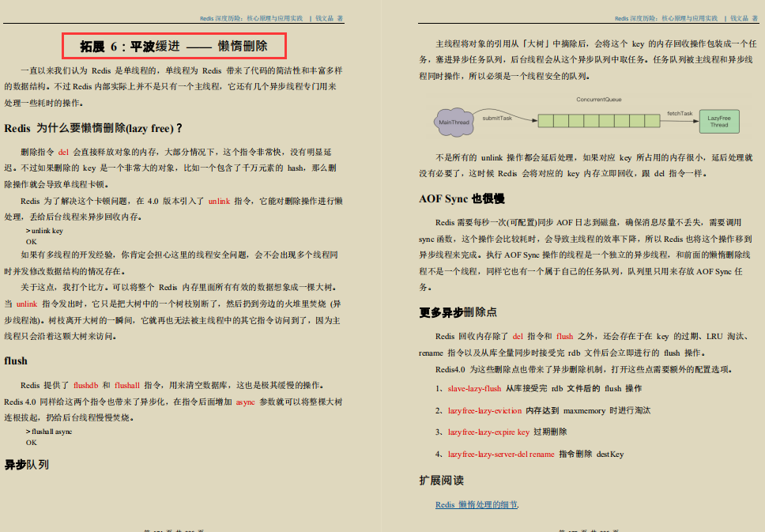Click the first green cell of the ConcurrentQueue
Image resolution: width=765 pixels, height=532 pixels.
(545, 121)
